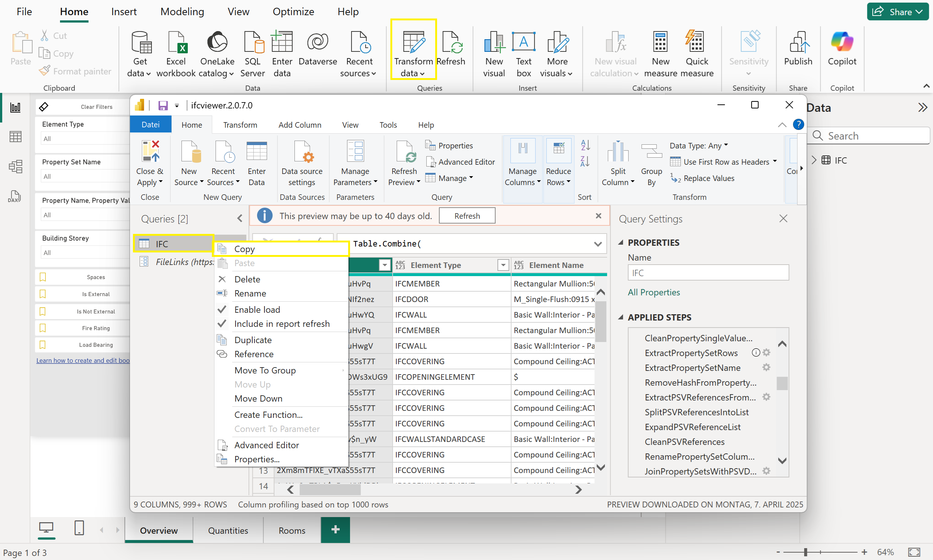Click the query Name input field
The width and height of the screenshot is (933, 560).
click(x=708, y=273)
